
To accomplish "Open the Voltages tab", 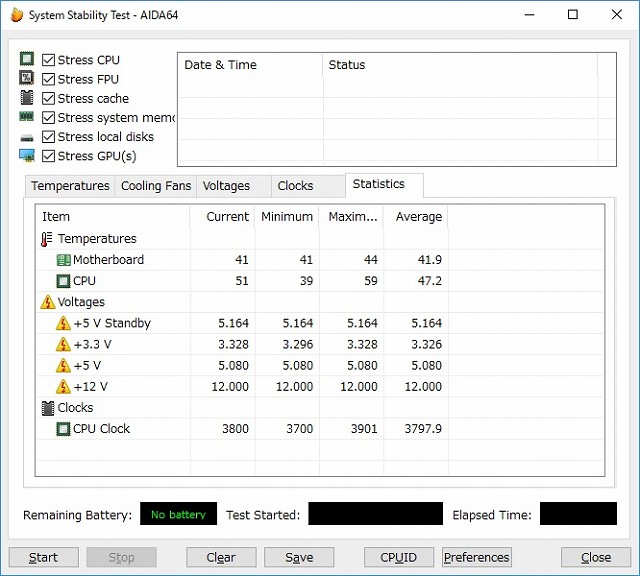I will click(234, 186).
